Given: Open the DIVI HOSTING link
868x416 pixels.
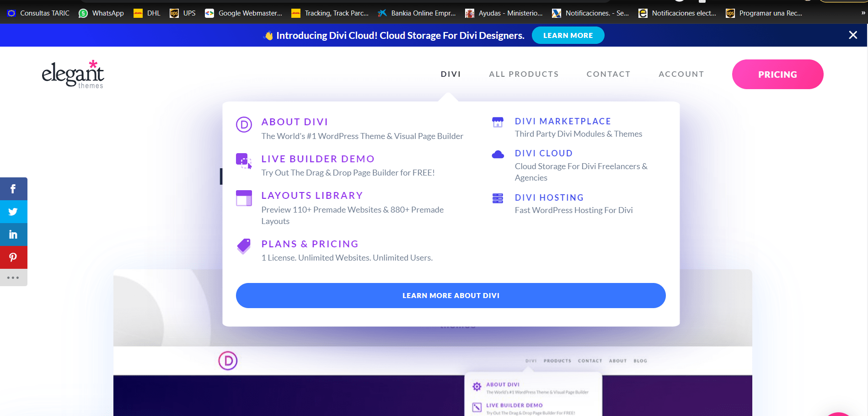Looking at the screenshot, I should (549, 197).
